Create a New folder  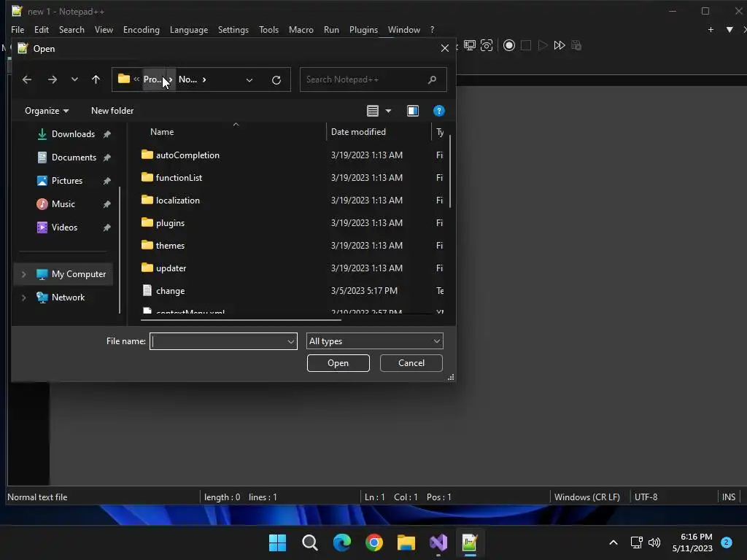point(112,111)
